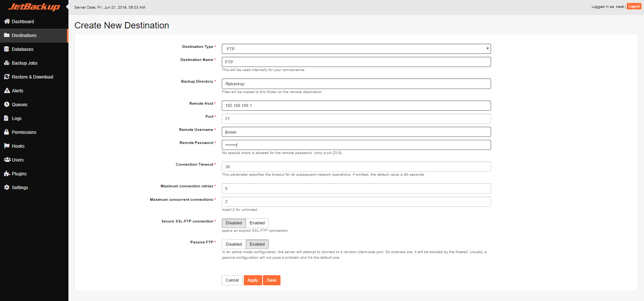Focus the Backup Directory field

[x=356, y=84]
